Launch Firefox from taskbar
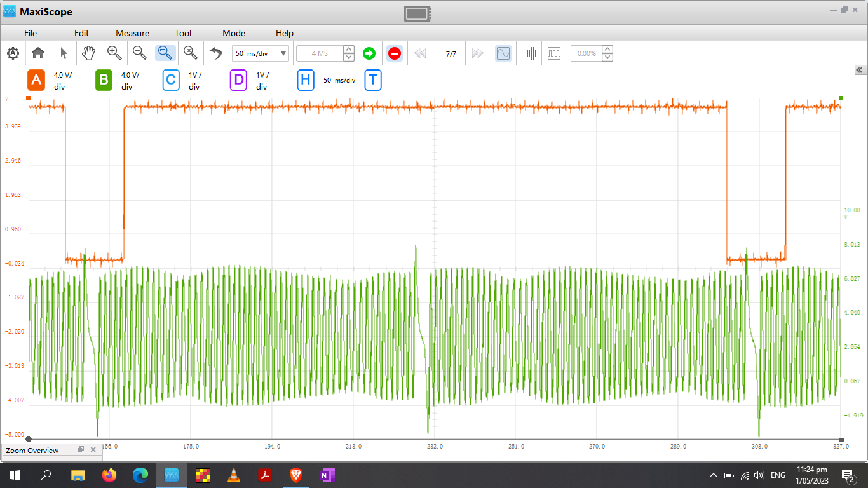Screen dimensions: 868x488 coord(109,475)
